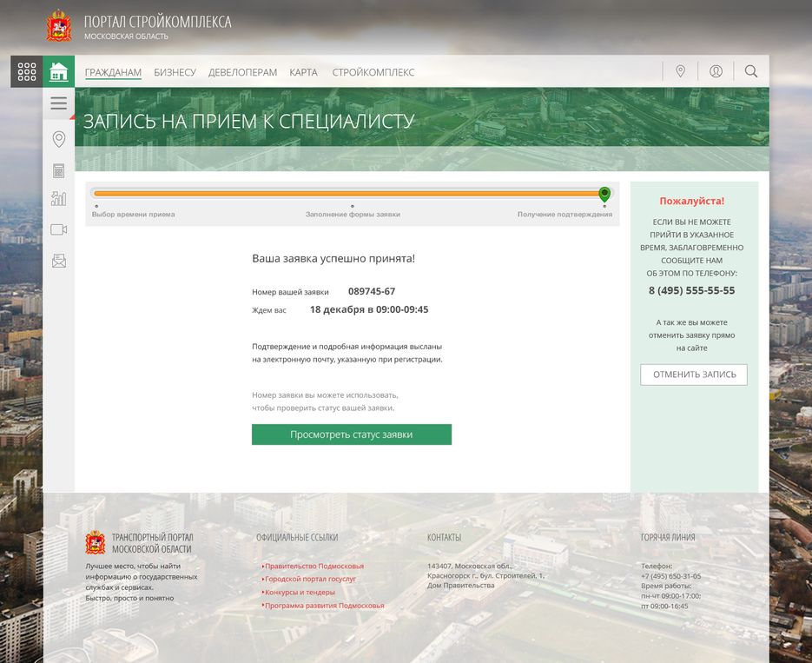Click the green progress bar end marker
This screenshot has height=663, width=812.
tap(604, 195)
